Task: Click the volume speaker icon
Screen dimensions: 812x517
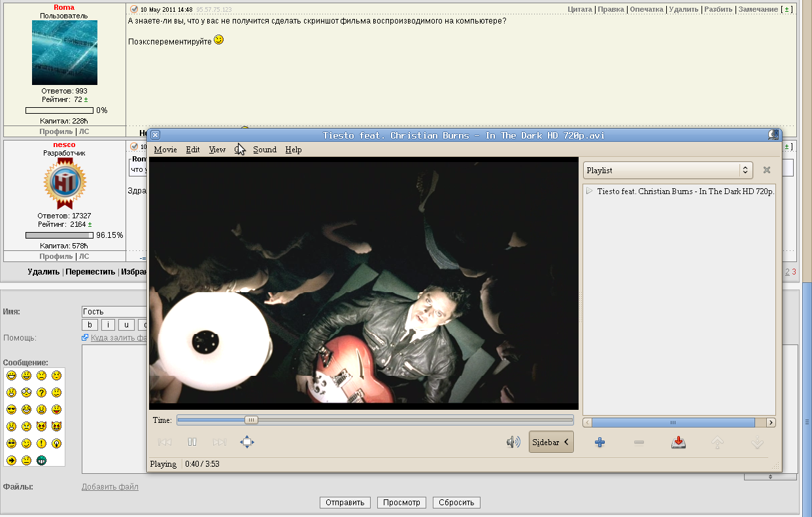Action: [513, 442]
